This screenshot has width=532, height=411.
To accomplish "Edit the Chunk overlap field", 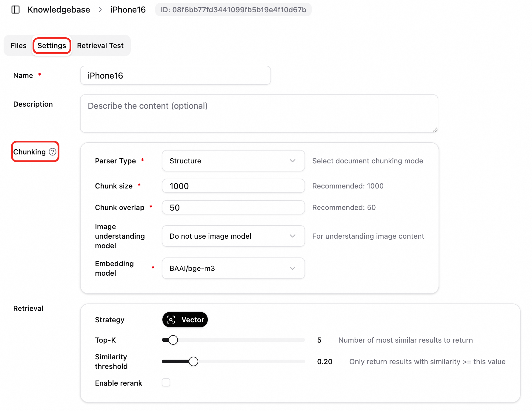I will tap(233, 207).
